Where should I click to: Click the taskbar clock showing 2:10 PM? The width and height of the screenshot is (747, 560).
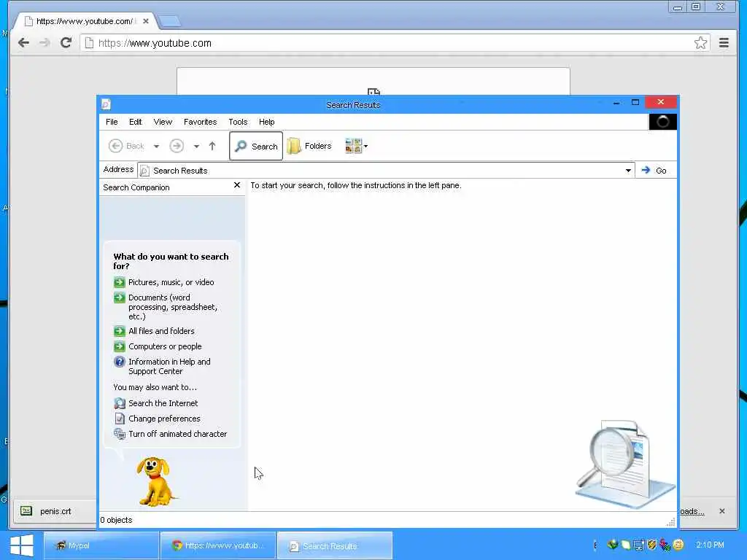point(709,545)
